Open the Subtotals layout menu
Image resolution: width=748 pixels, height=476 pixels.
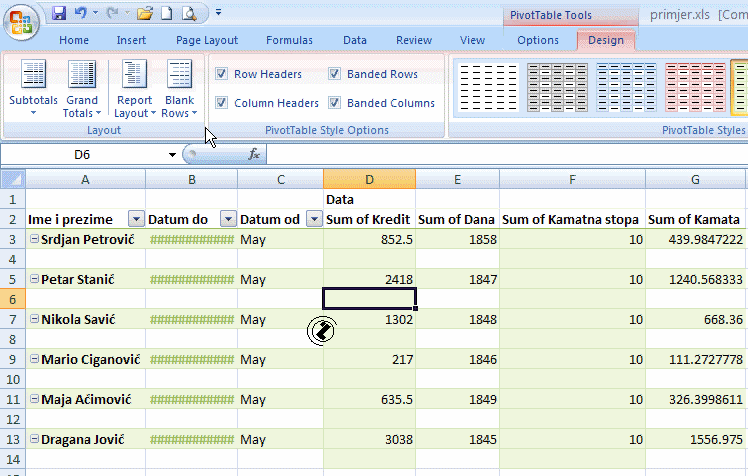(x=33, y=89)
